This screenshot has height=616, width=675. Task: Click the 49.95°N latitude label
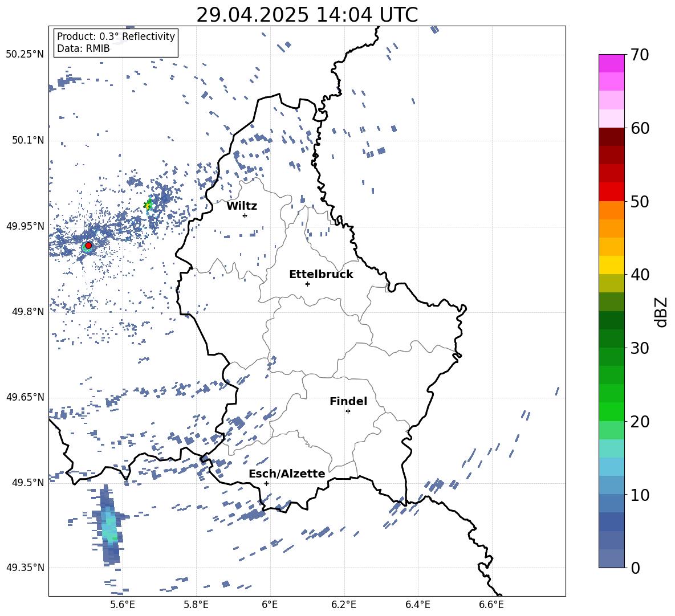[x=25, y=226]
